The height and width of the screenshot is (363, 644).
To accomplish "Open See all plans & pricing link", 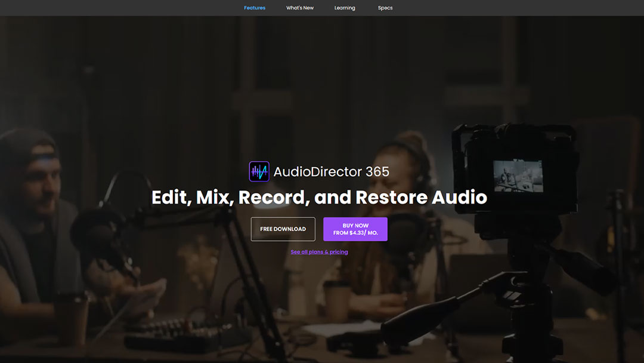I will point(319,252).
